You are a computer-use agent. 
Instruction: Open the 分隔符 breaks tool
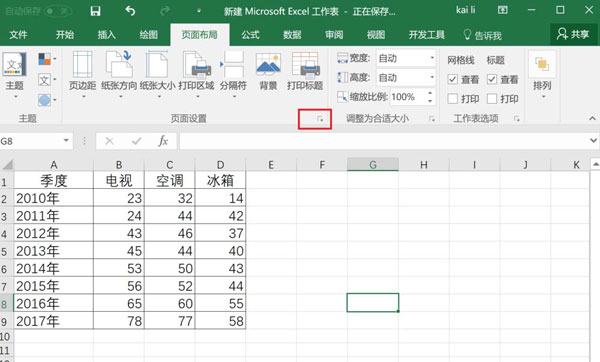tap(233, 73)
